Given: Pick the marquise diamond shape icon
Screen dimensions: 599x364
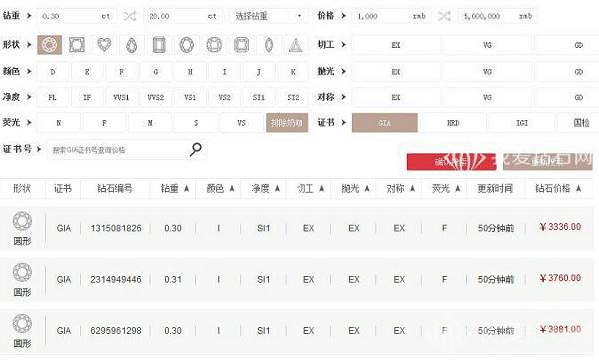Looking at the screenshot, I should tap(269, 45).
